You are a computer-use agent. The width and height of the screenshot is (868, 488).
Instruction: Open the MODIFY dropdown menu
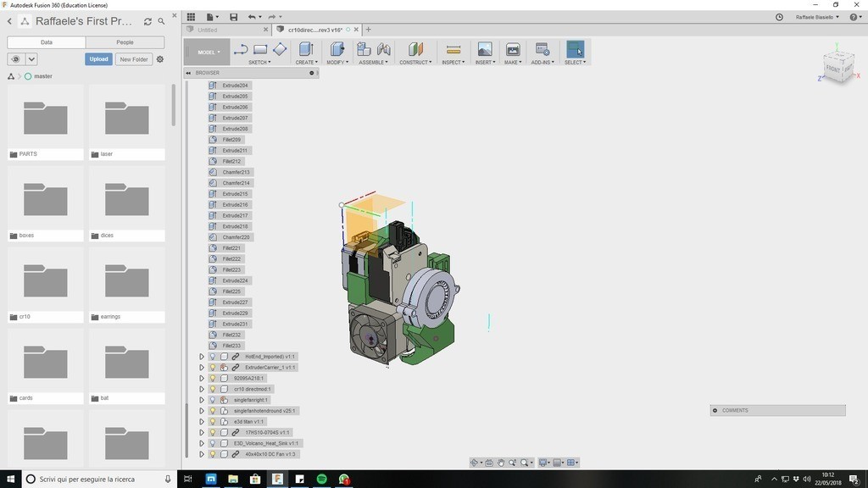coord(337,63)
